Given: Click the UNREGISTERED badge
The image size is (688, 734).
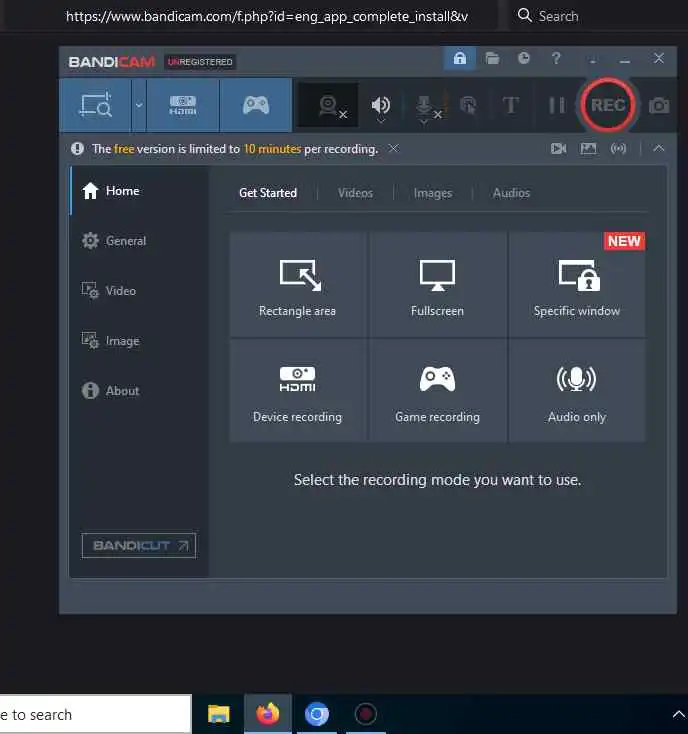Looking at the screenshot, I should pyautogui.click(x=200, y=62).
